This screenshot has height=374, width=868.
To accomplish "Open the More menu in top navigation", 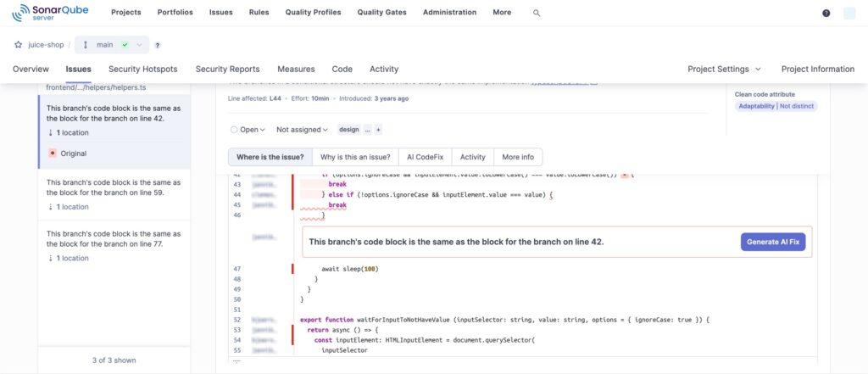I will [502, 13].
